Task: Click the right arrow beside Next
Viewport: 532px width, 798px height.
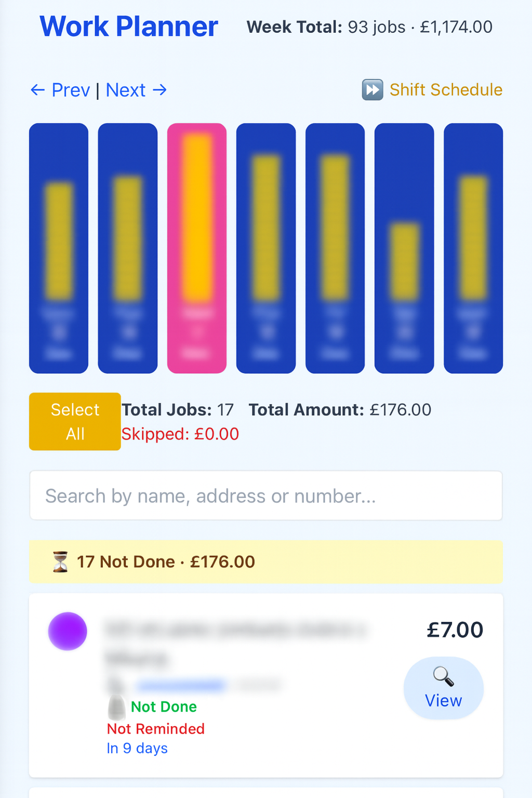Action: (x=160, y=90)
